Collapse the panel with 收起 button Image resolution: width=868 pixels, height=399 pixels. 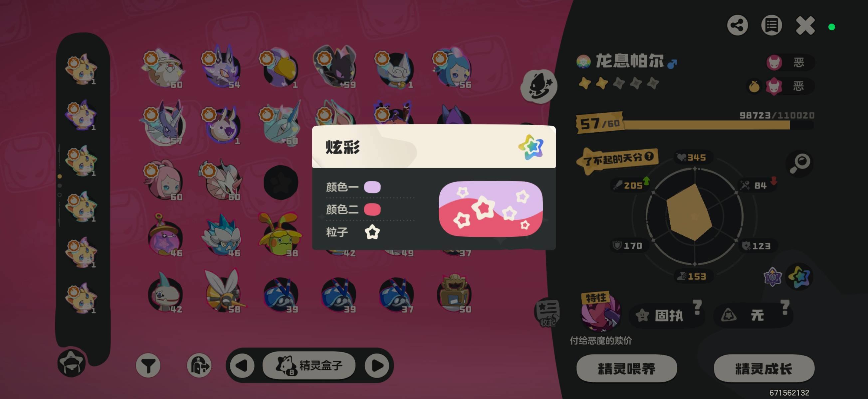click(x=547, y=313)
